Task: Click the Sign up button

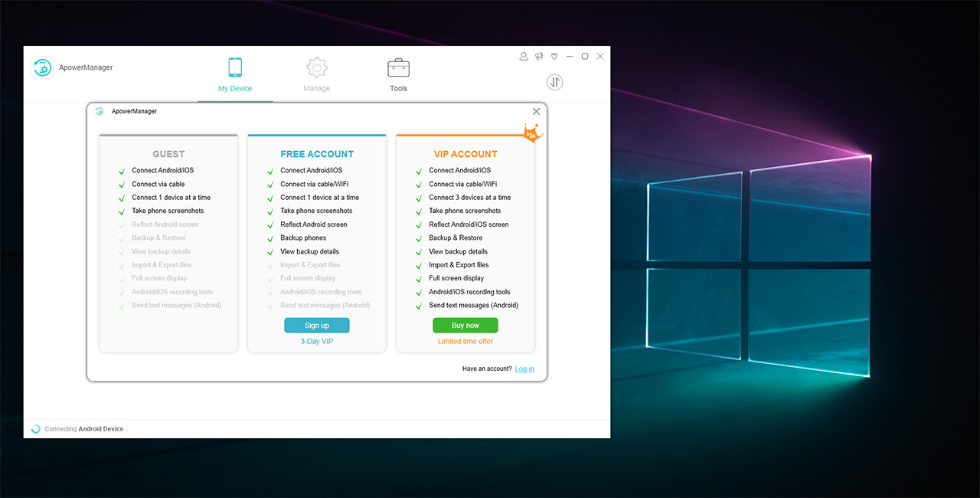Action: point(317,326)
